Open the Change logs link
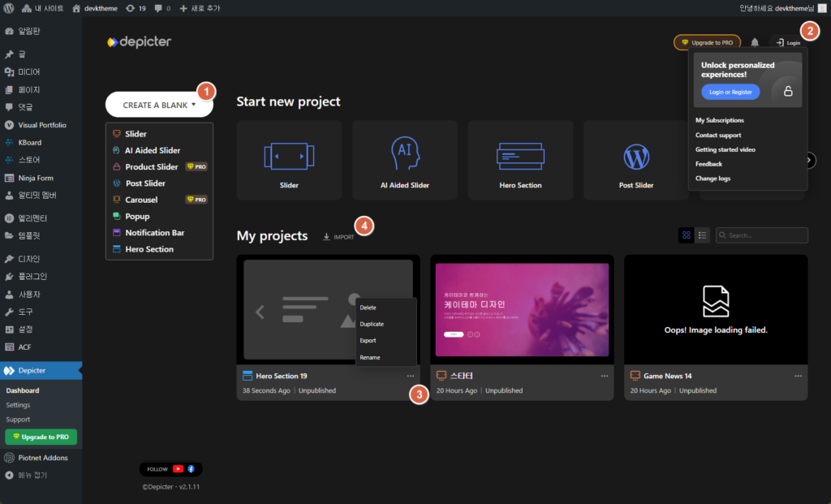The height and width of the screenshot is (504, 831). tap(713, 178)
